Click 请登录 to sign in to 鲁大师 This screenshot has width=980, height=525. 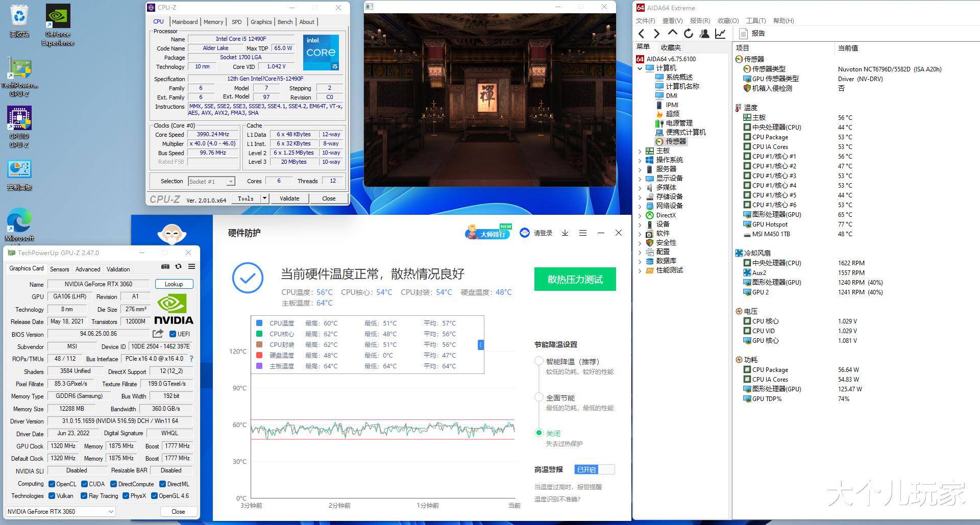(x=543, y=233)
